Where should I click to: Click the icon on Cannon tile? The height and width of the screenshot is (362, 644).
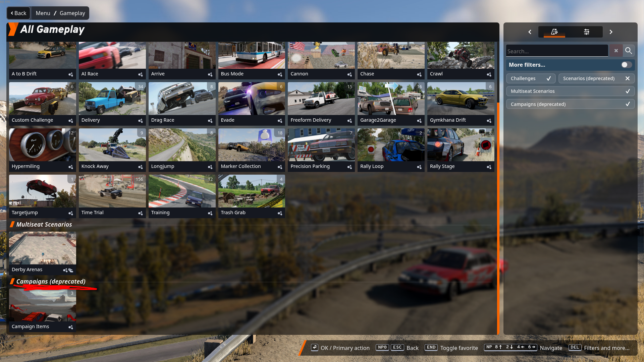pos(350,74)
